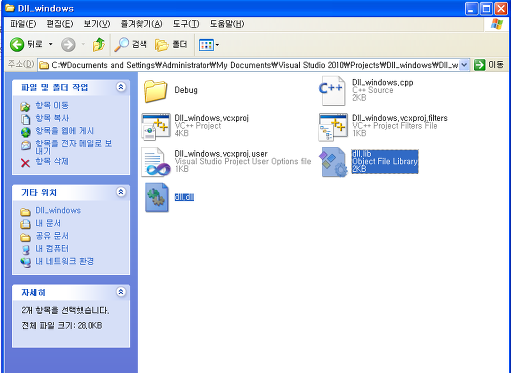Click the My Computer sidebar icon
Viewport: 511px width, 373px height.
click(x=26, y=250)
